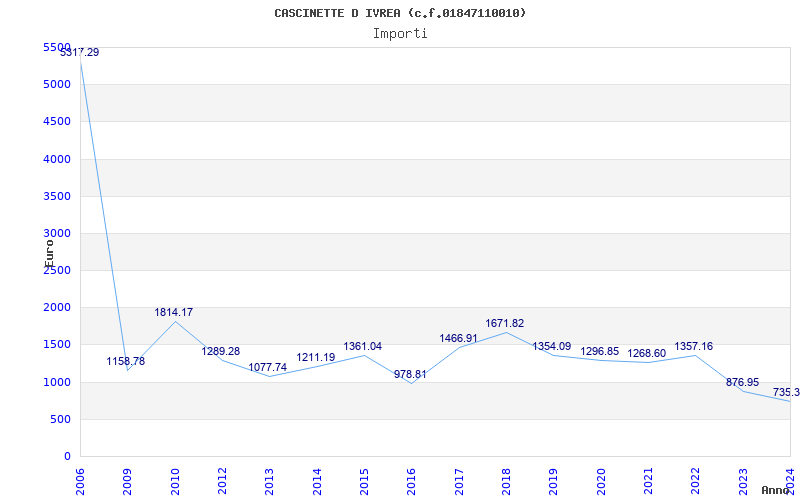Select the 1354.09 data label
This screenshot has width=800, height=500.
click(552, 346)
